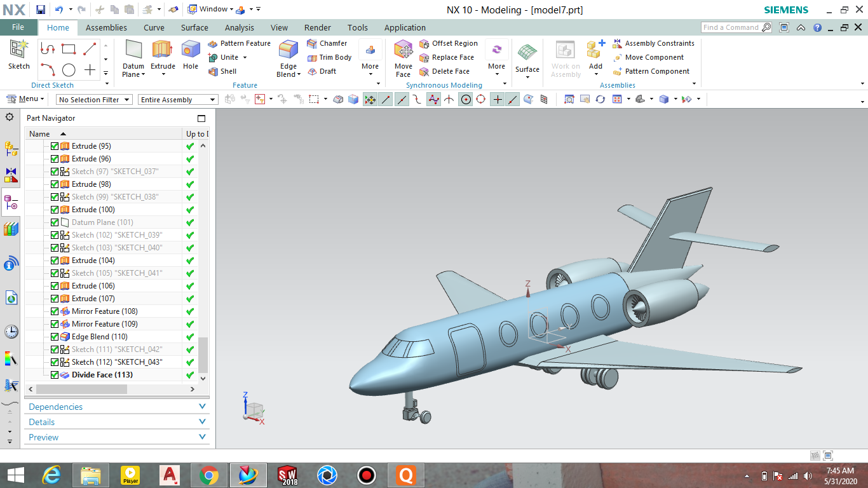Click the Shell feature command

coord(222,71)
